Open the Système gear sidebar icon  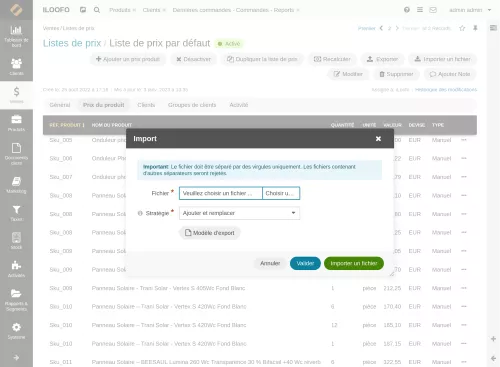coord(16,331)
